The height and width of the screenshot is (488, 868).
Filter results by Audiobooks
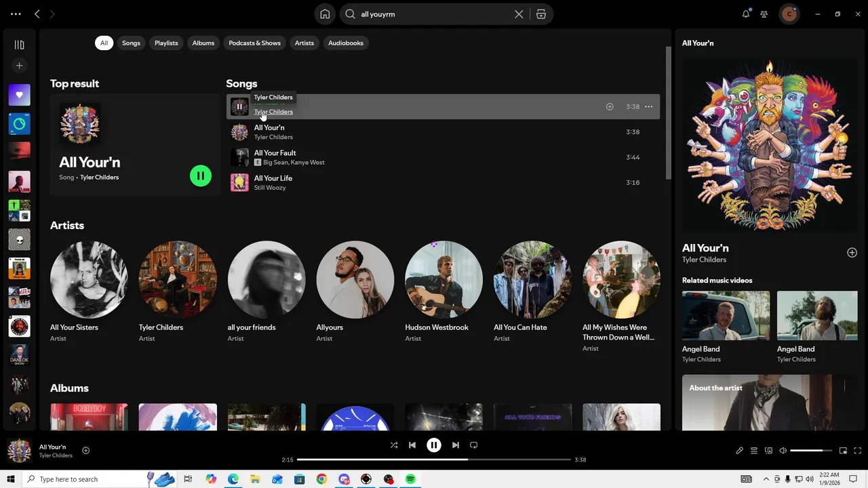(346, 43)
